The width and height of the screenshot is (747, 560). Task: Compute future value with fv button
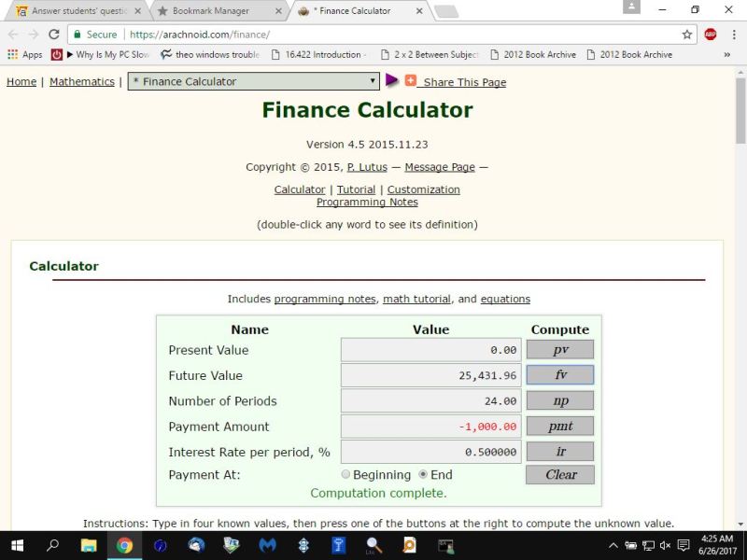tap(559, 375)
